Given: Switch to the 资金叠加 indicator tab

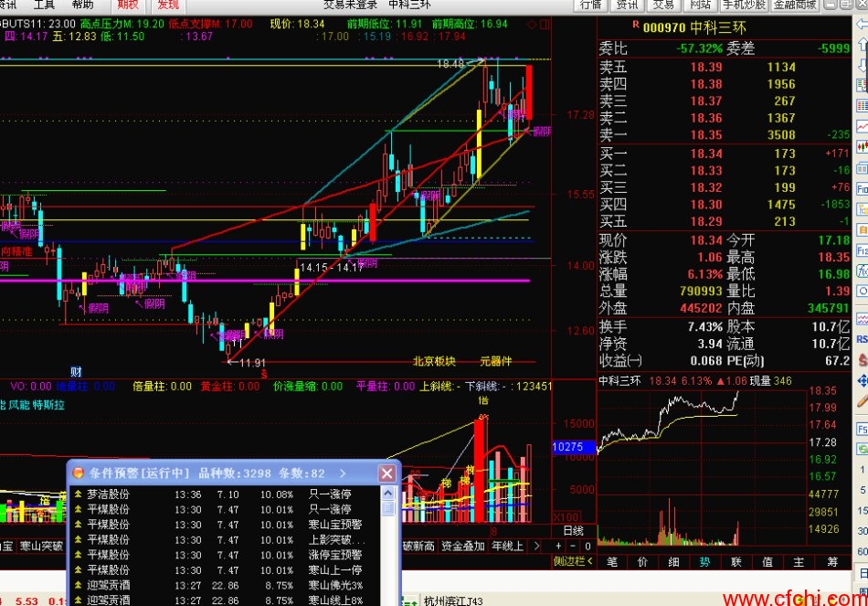Looking at the screenshot, I should pos(463,547).
